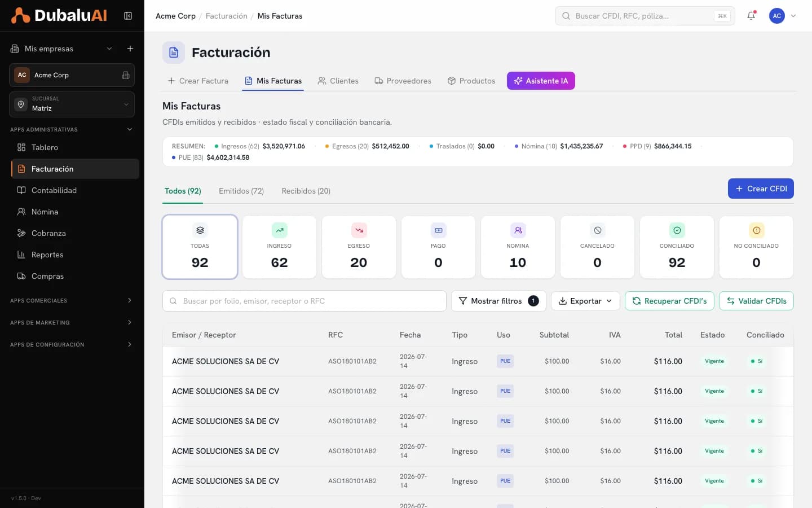Click the Facturación document header icon
This screenshot has width=812, height=508.
[174, 52]
